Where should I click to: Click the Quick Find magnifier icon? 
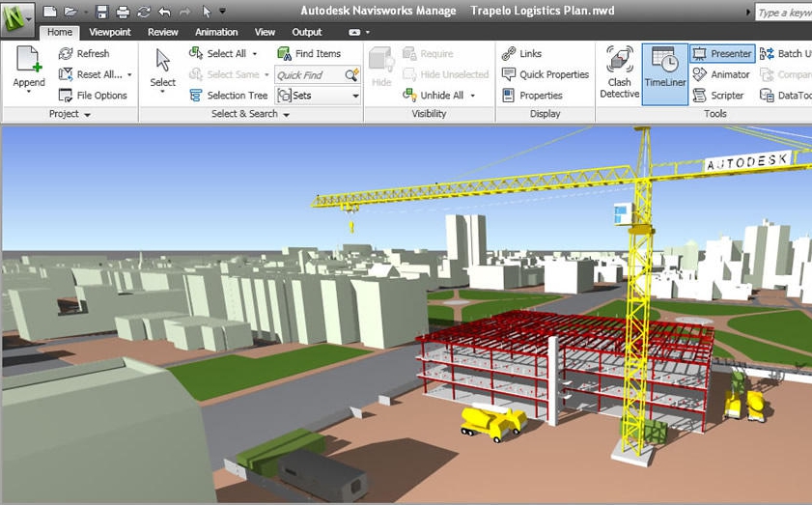[352, 75]
